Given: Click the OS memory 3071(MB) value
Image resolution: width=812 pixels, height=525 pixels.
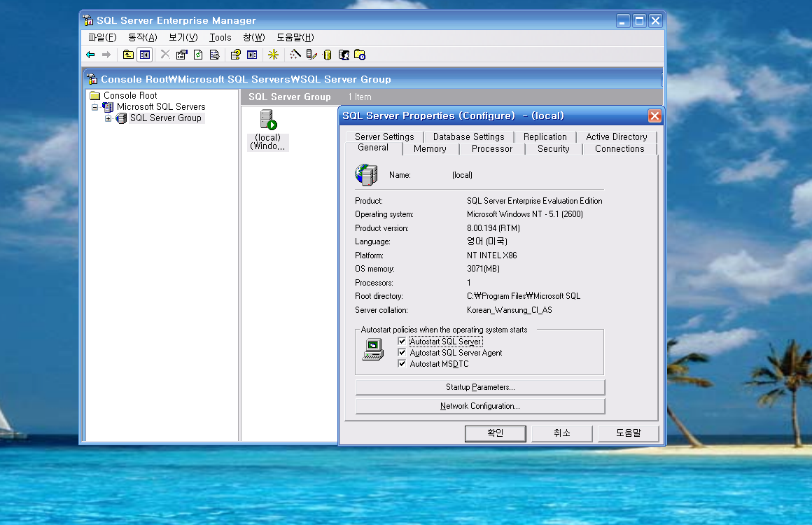Looking at the screenshot, I should [x=483, y=269].
